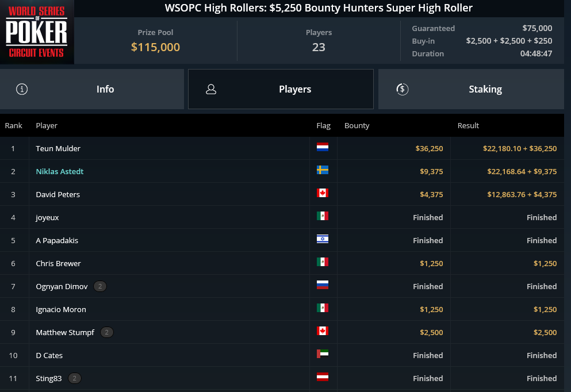
Task: Switch to the Staking tab
Action: (471, 89)
